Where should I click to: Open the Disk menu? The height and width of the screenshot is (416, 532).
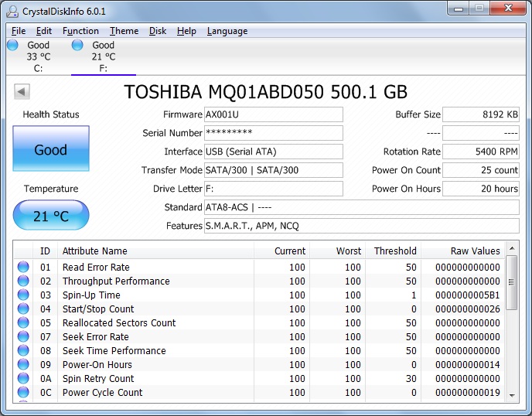pos(158,31)
